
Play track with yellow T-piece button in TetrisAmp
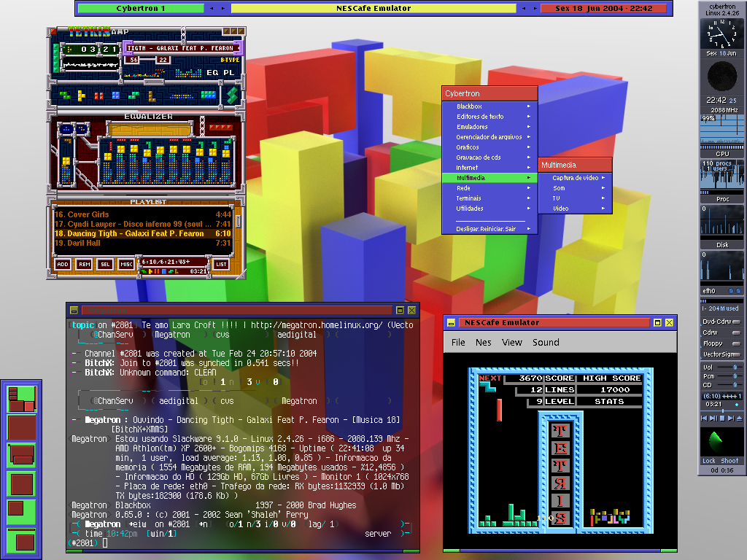click(82, 96)
